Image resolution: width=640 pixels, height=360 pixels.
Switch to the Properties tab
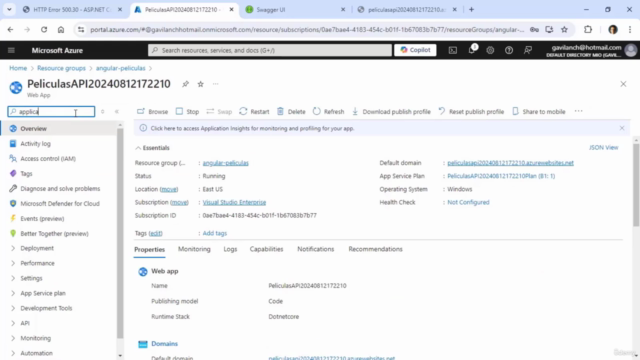coord(149,249)
